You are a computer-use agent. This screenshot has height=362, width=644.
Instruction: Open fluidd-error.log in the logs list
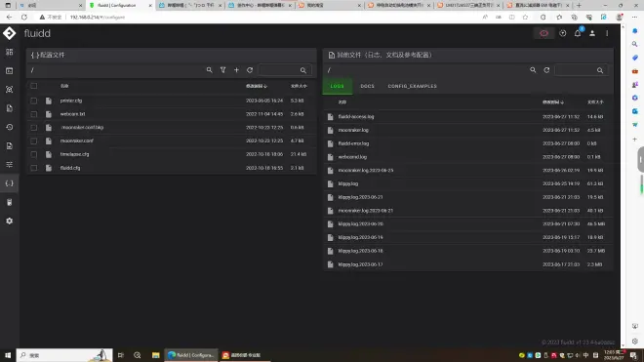click(353, 143)
